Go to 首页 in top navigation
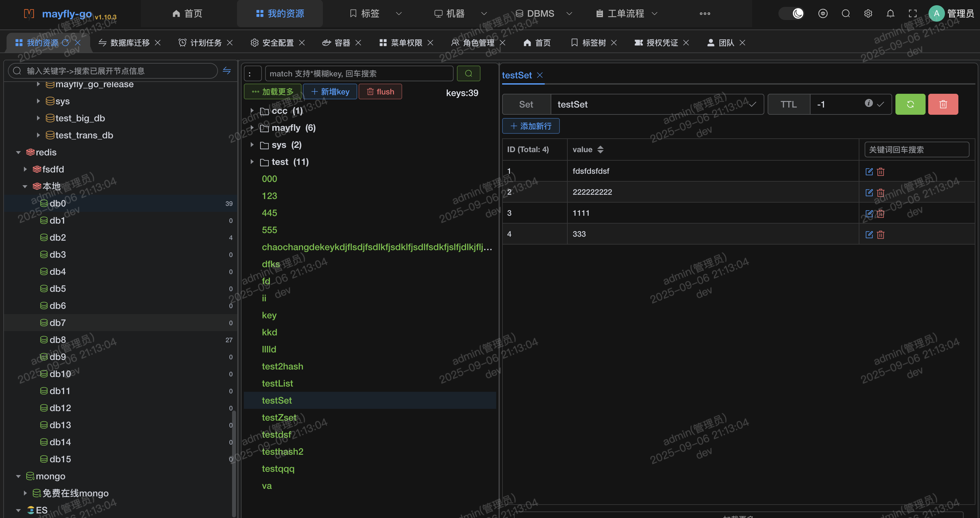The width and height of the screenshot is (980, 518). click(x=187, y=14)
